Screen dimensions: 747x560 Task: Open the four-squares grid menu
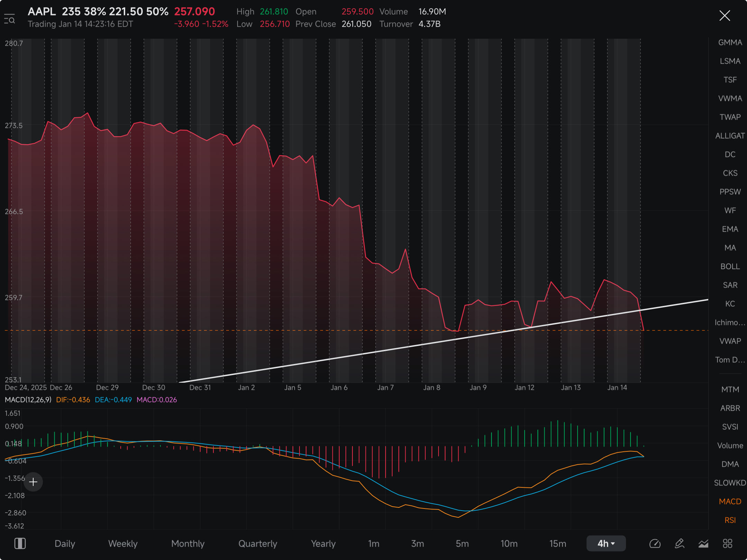[728, 543]
